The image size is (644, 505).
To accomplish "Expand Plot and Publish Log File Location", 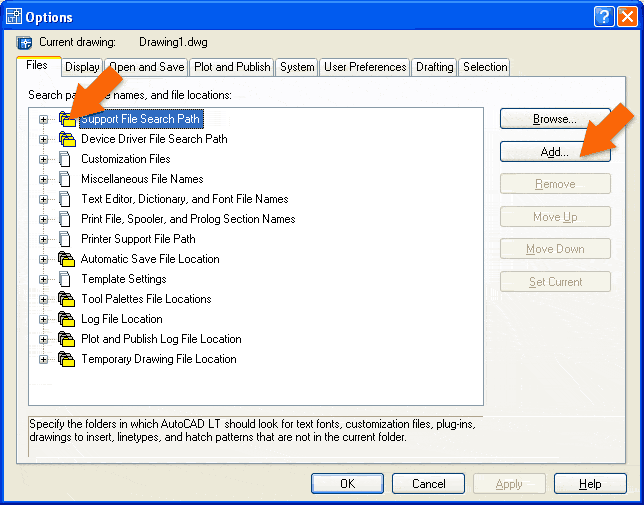I will pos(43,339).
